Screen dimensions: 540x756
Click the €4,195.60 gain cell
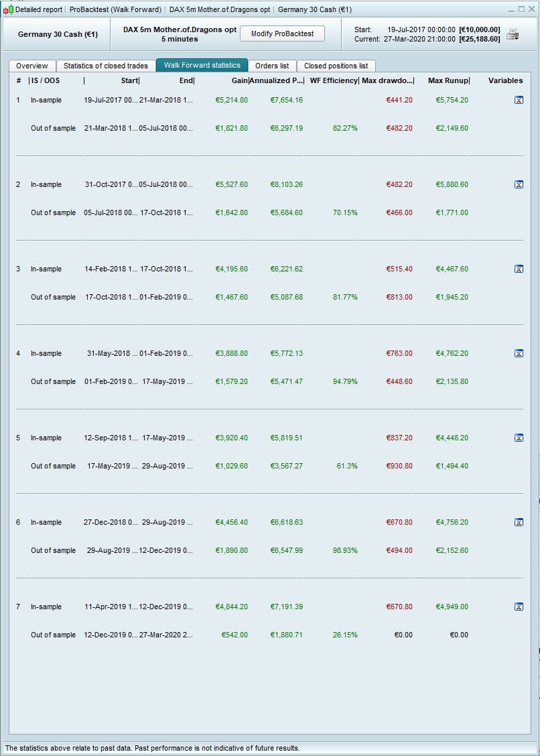point(231,269)
